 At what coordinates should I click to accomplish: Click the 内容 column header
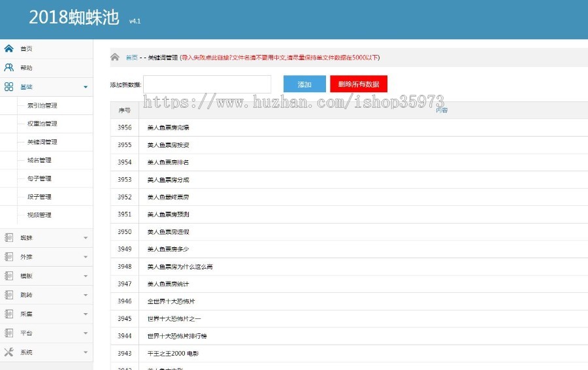click(x=442, y=110)
